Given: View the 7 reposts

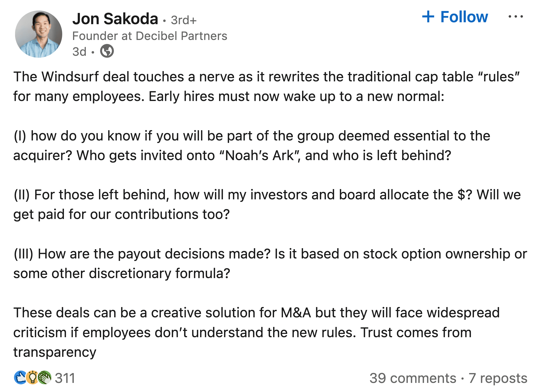Looking at the screenshot, I should 498,378.
